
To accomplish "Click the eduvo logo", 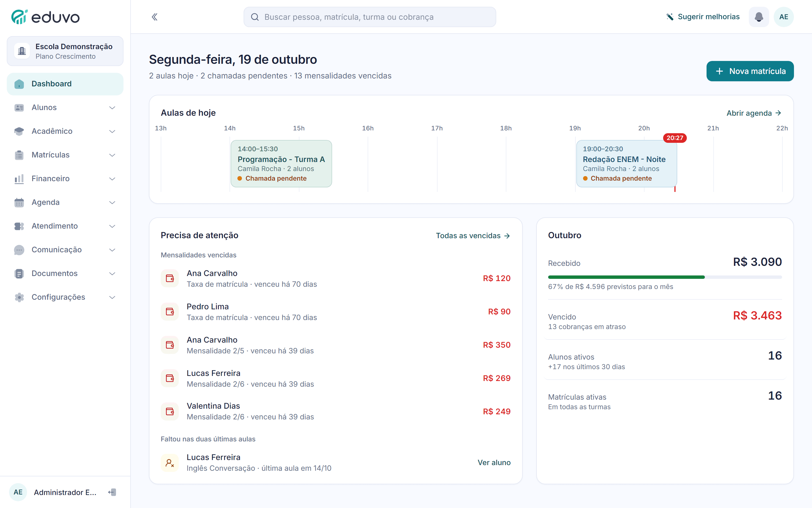I will coord(45,17).
